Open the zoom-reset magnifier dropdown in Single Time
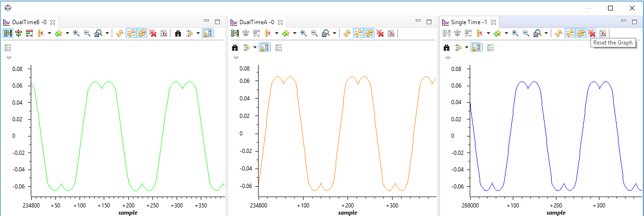The width and height of the screenshot is (644, 216). pyautogui.click(x=546, y=33)
